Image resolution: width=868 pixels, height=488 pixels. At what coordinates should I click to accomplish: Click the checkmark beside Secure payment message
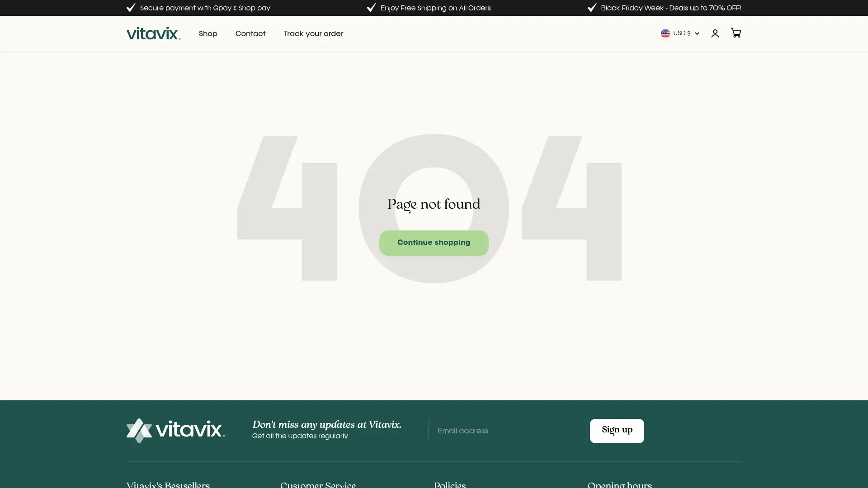(x=131, y=7)
